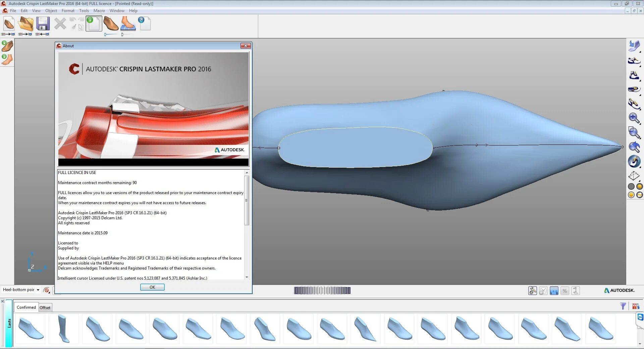Click the dotted wireframe plane icon

tap(634, 176)
